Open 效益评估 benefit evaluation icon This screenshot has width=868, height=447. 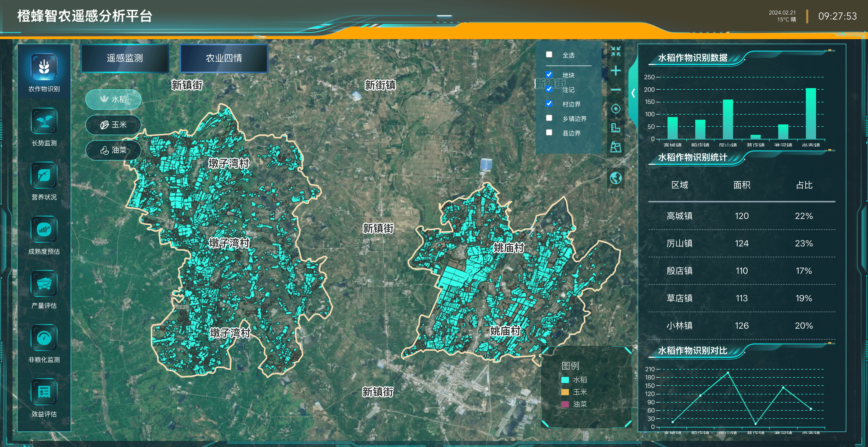[x=44, y=392]
